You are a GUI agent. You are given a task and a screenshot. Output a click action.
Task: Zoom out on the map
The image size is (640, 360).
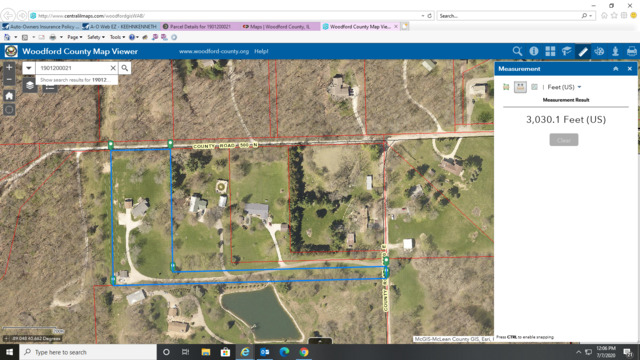(x=9, y=80)
